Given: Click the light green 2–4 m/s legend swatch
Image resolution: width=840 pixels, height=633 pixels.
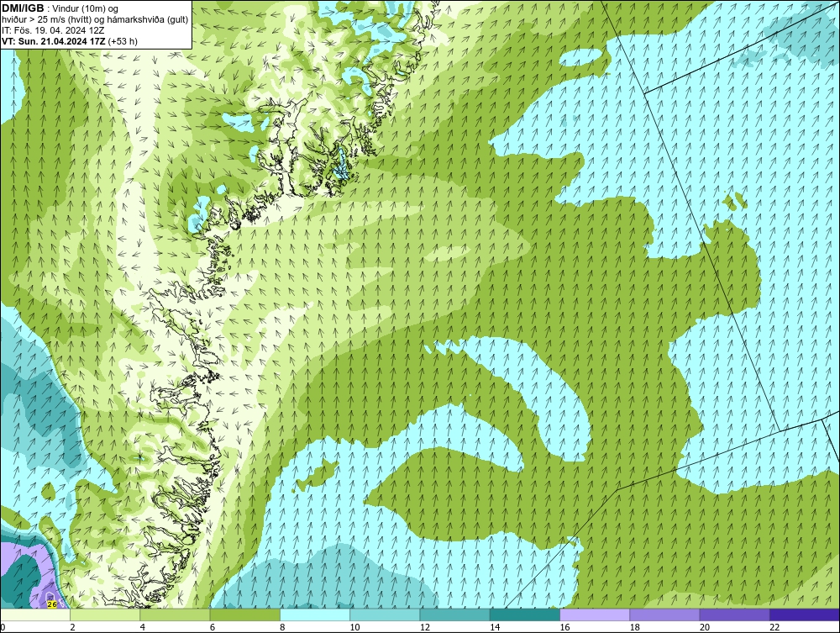Looking at the screenshot, I should tap(105, 615).
